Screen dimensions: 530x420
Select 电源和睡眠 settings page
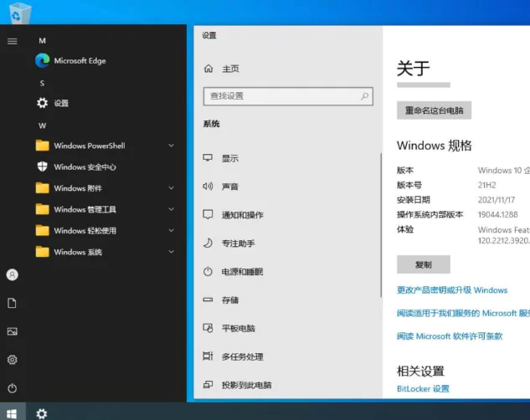(242, 272)
